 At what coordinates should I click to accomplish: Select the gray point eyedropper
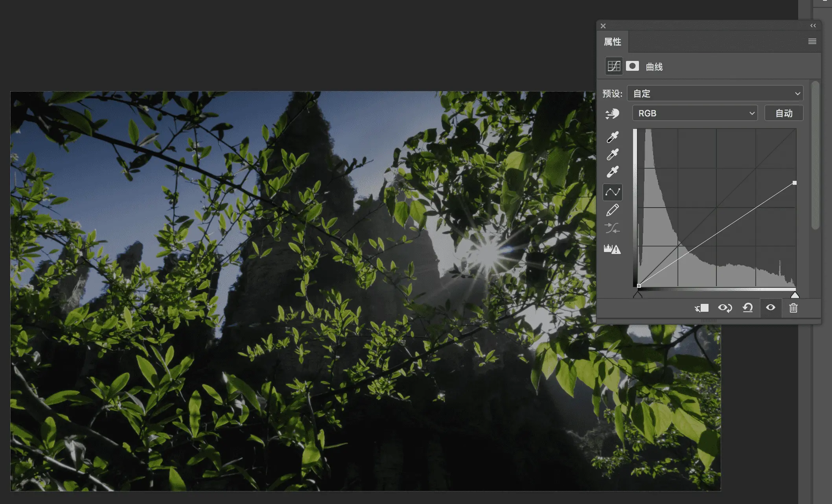[x=612, y=155]
